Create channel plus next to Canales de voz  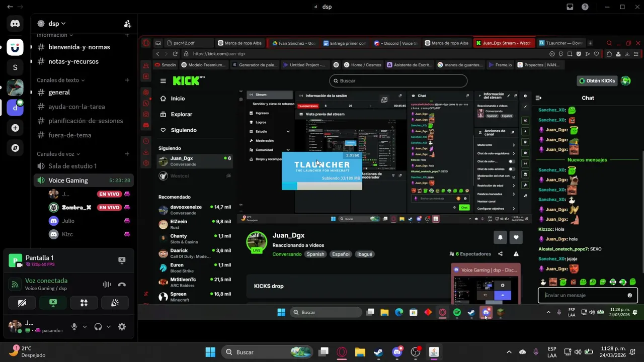pos(127,154)
